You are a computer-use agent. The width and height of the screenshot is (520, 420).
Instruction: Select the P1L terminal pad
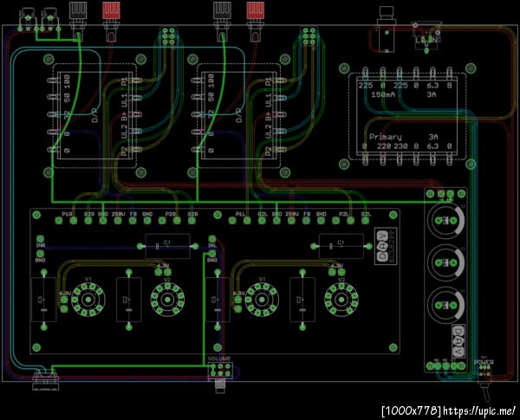247,221
